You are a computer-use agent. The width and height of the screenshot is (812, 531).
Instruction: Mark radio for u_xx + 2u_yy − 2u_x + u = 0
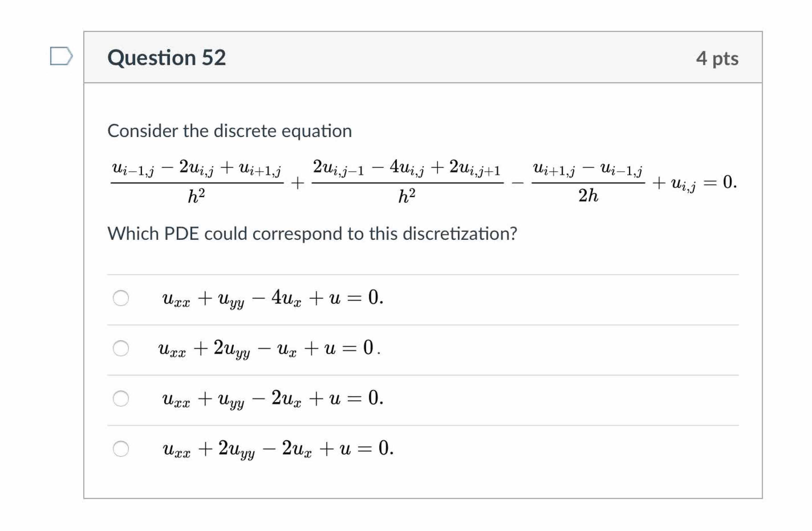[x=121, y=449]
